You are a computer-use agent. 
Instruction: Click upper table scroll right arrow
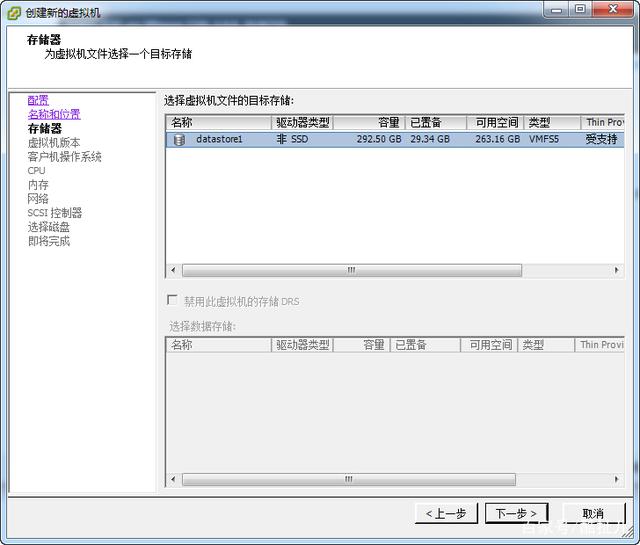click(616, 270)
